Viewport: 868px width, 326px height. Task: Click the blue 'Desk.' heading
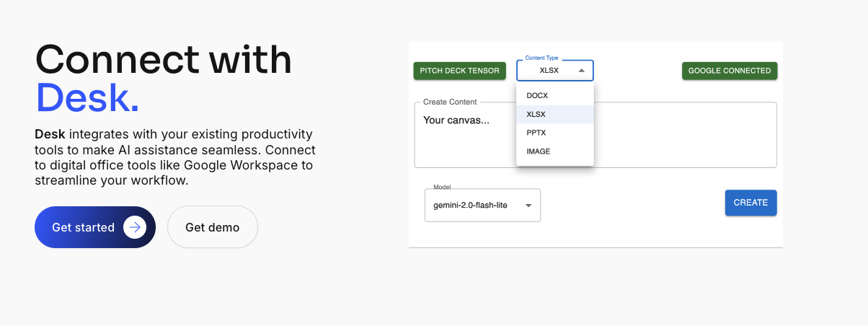(87, 98)
